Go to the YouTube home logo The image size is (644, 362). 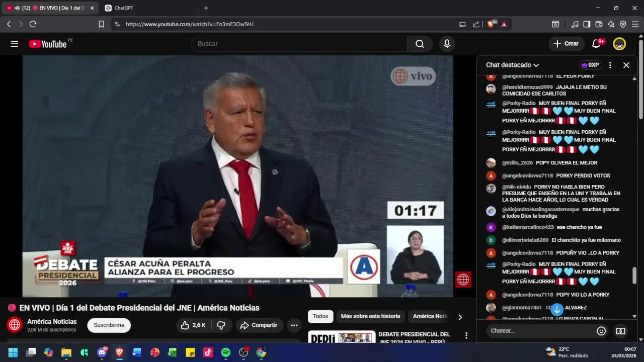point(47,44)
